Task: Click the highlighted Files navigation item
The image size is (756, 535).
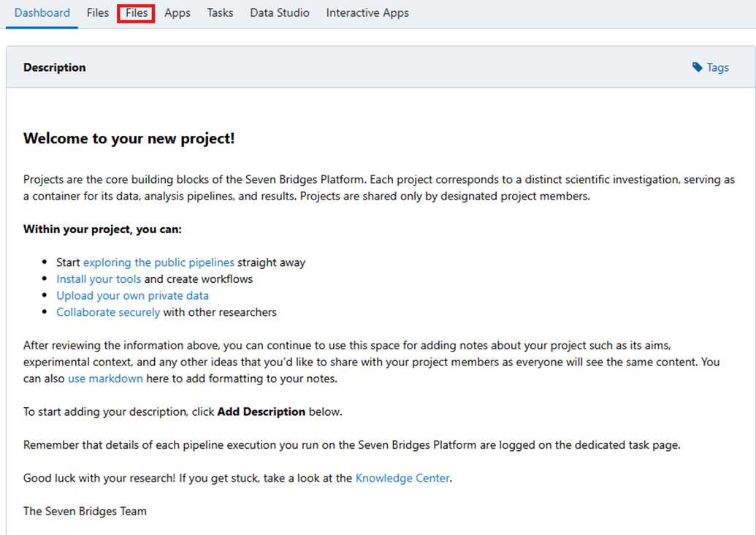Action: pos(136,12)
